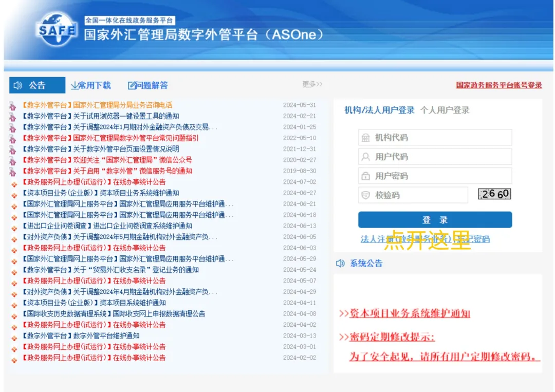This screenshot has width=555, height=392.
Task: Click the edit icon beside 问题解答
Action: click(x=132, y=85)
